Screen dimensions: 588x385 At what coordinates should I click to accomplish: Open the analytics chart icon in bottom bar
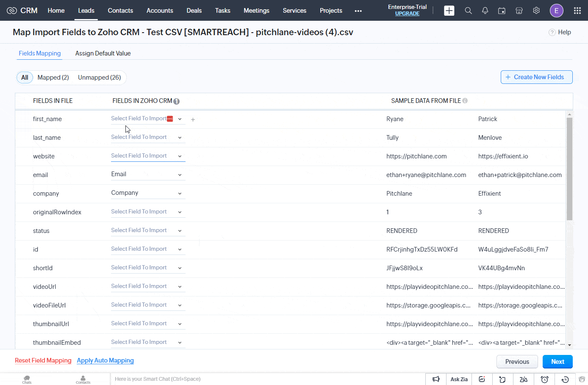(482, 379)
